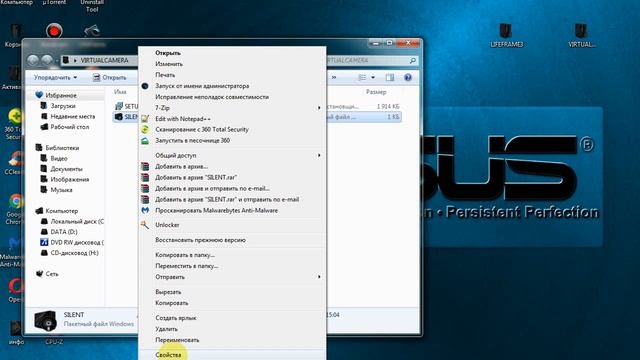Change view using the view icon

(362, 78)
